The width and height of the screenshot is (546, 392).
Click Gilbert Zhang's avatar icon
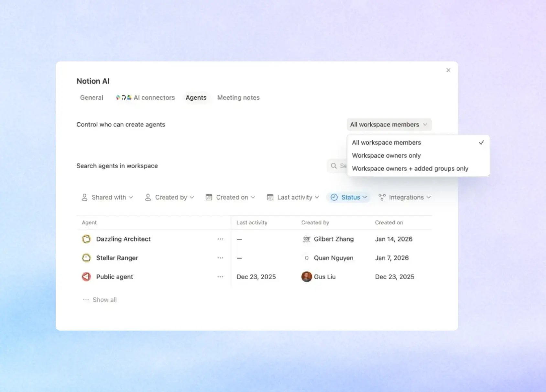click(x=306, y=239)
